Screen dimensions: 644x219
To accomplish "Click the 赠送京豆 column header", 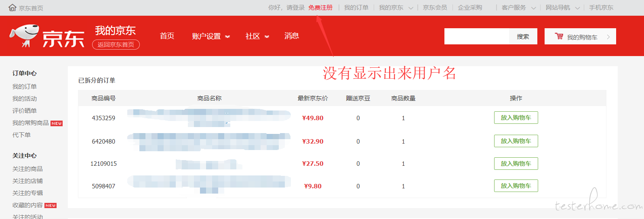I will 358,98.
